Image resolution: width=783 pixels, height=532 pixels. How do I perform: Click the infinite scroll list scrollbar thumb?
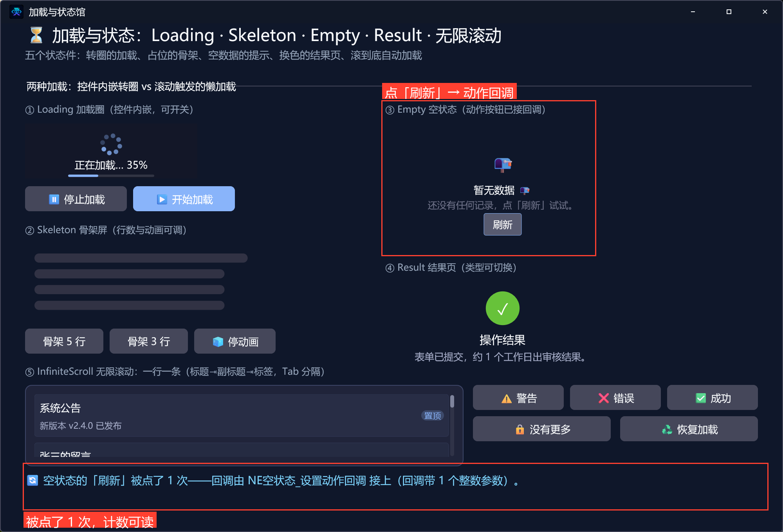[x=452, y=401]
